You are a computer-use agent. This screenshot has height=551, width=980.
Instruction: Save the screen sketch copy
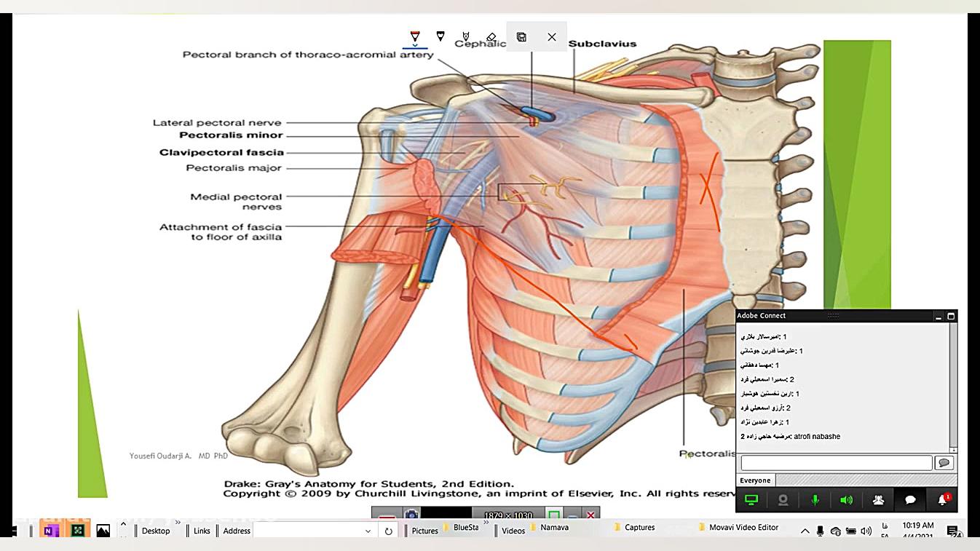521,36
